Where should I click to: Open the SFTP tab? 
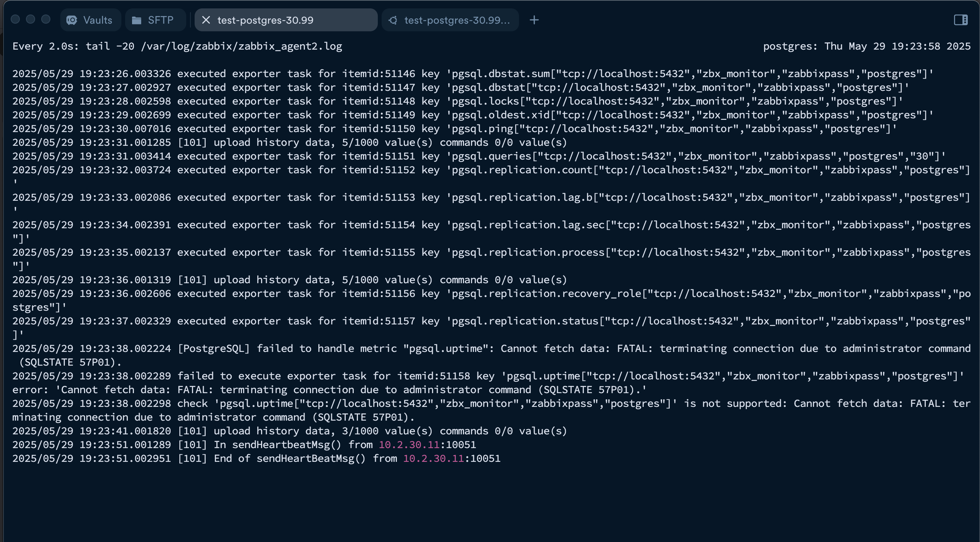click(155, 20)
